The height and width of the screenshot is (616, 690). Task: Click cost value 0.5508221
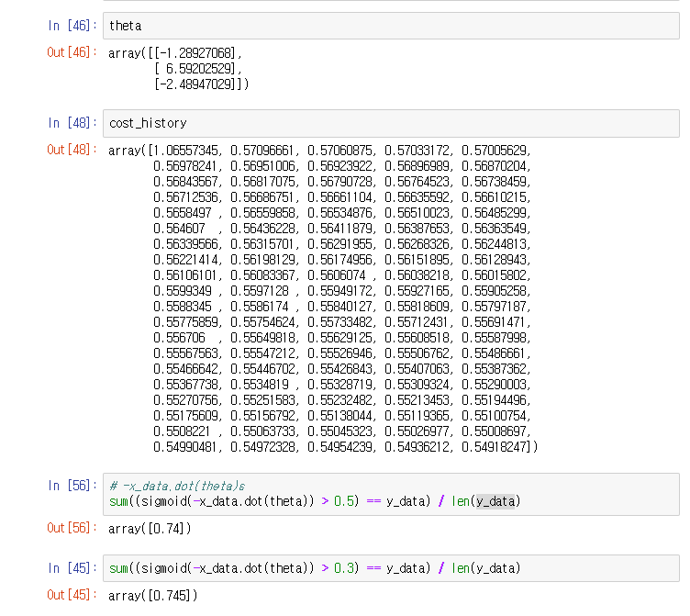[x=183, y=431]
